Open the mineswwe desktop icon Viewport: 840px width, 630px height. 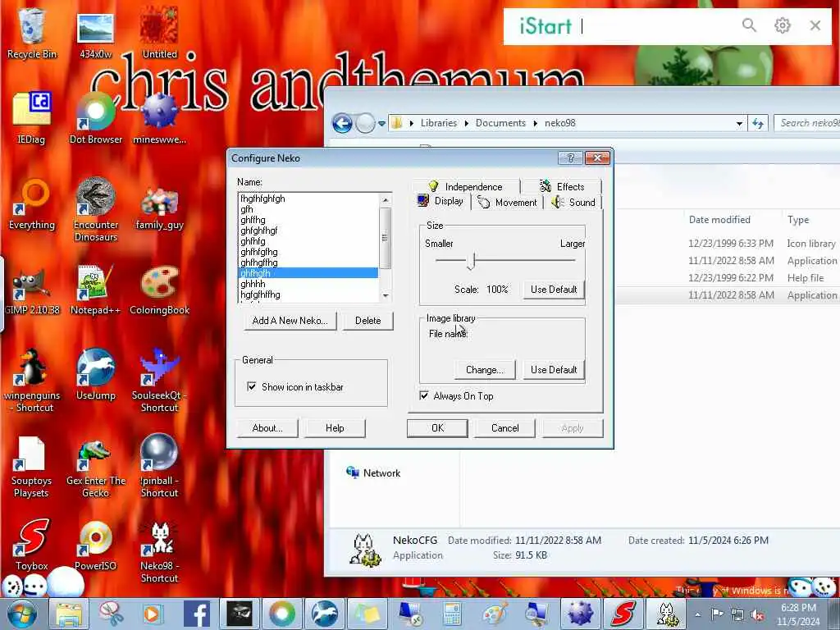point(159,118)
